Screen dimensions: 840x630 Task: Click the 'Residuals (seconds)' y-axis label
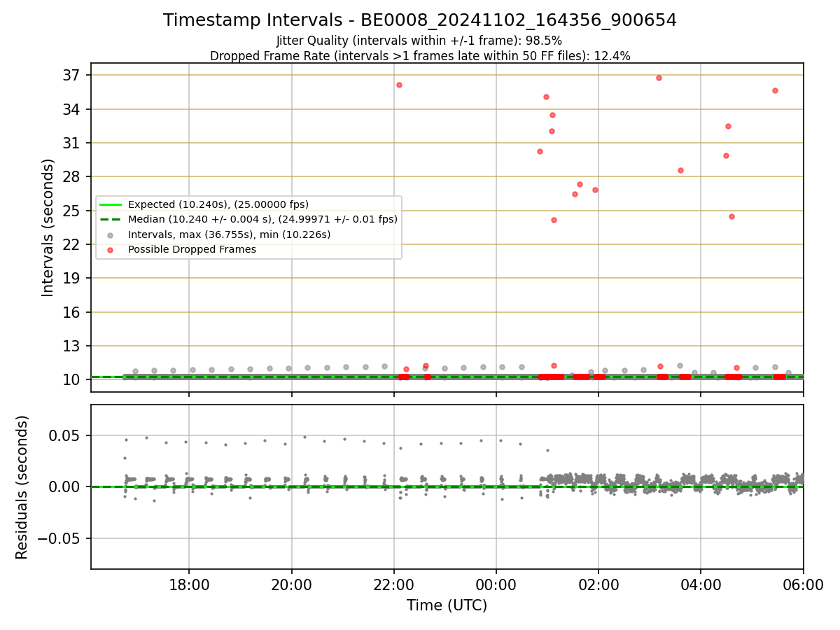pyautogui.click(x=22, y=487)
